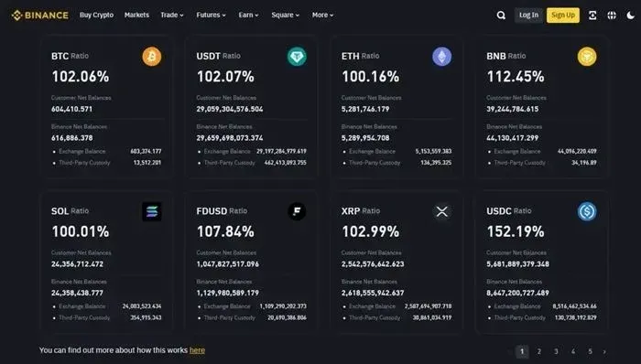Go to page 2 in pagination
Image resolution: width=641 pixels, height=364 pixels.
(x=538, y=351)
